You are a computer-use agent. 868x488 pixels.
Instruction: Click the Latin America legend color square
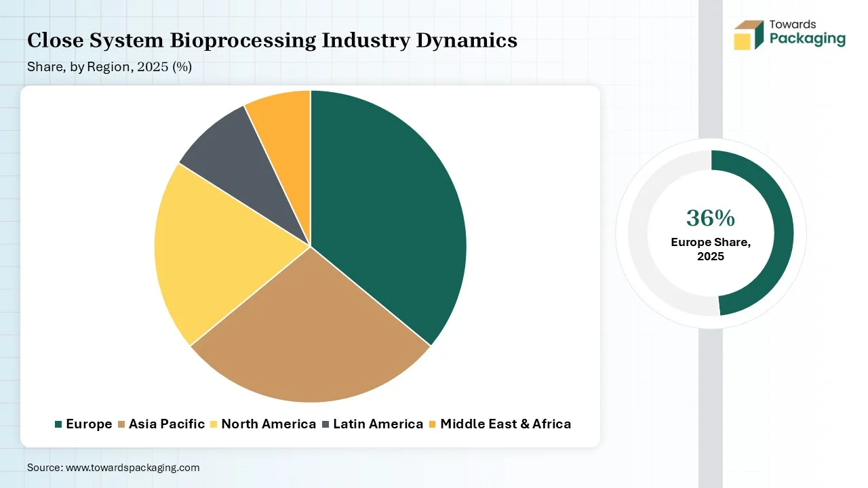[x=325, y=424]
